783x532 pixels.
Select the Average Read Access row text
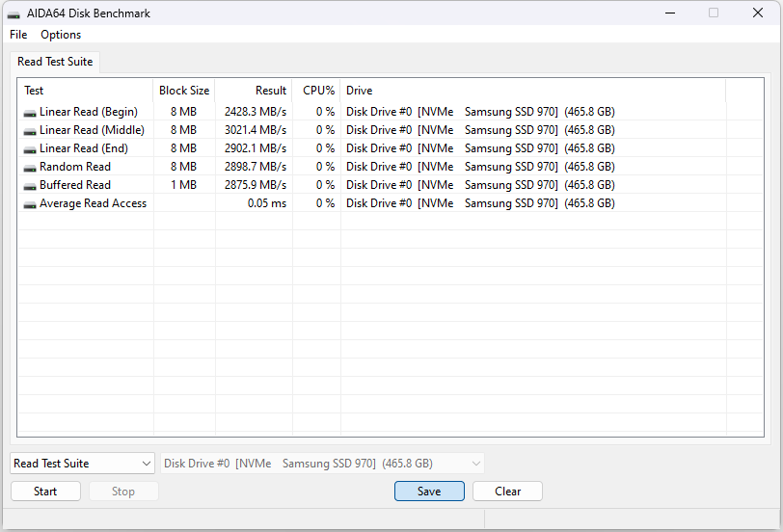tap(93, 203)
